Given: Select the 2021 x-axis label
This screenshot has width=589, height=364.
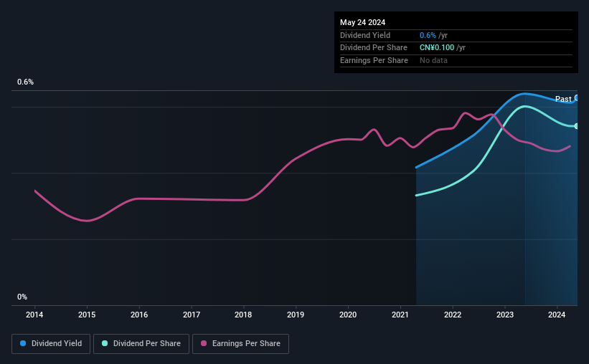Looking at the screenshot, I should coord(400,315).
